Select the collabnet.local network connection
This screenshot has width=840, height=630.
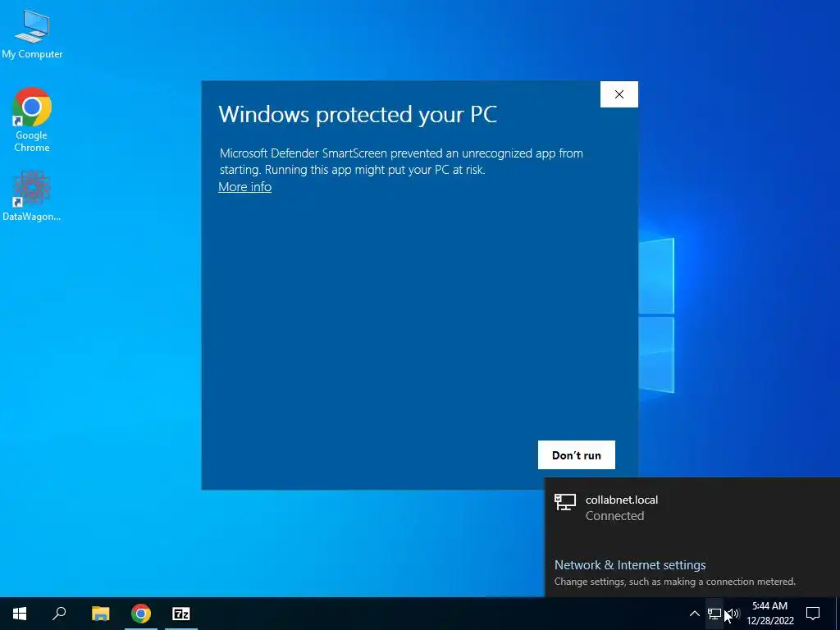coord(692,508)
